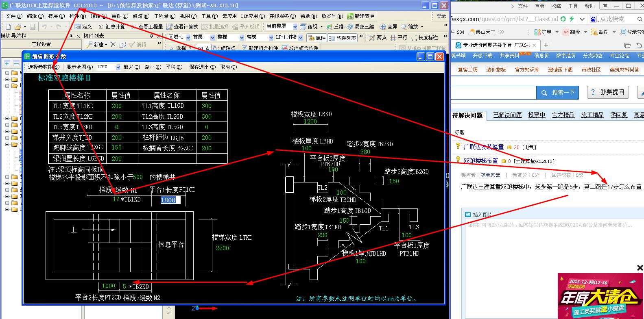
Task: Click the 俯视 view cube icon
Action: (x=303, y=26)
